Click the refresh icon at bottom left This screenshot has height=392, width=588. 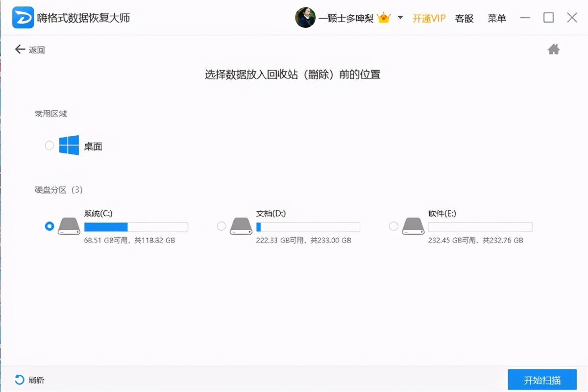(20, 379)
